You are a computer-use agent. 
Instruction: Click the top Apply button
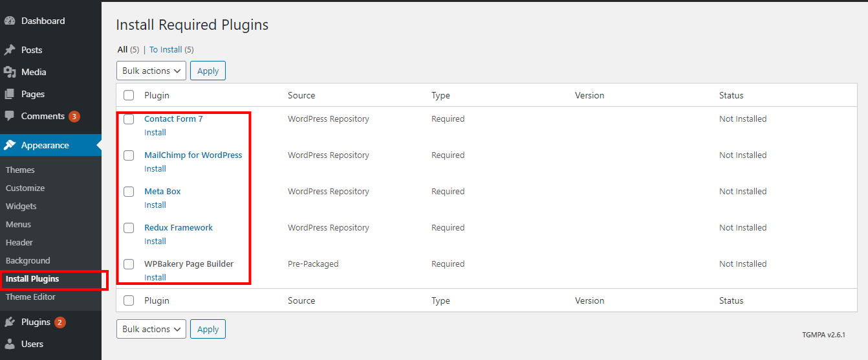[208, 71]
